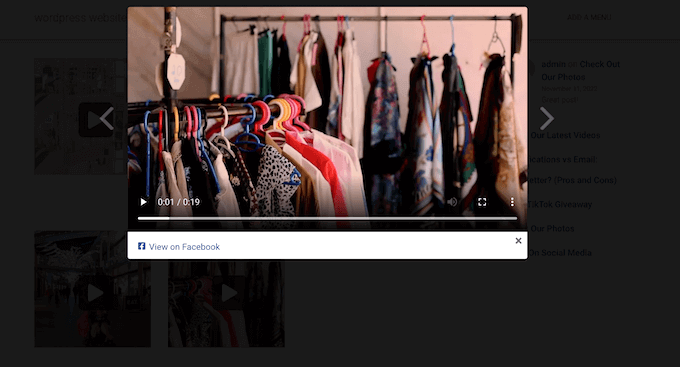Open the TikTok Giveaway post link
This screenshot has width=680, height=367.
click(560, 204)
